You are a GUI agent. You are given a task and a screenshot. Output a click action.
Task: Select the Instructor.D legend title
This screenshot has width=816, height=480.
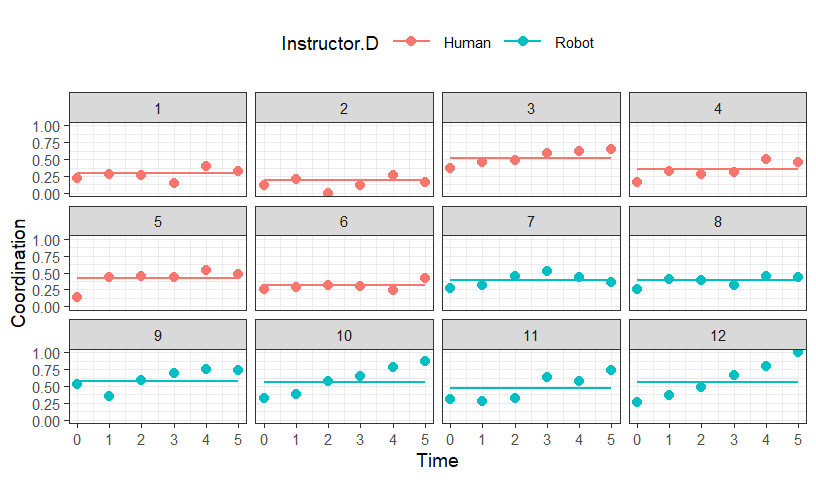coord(330,43)
